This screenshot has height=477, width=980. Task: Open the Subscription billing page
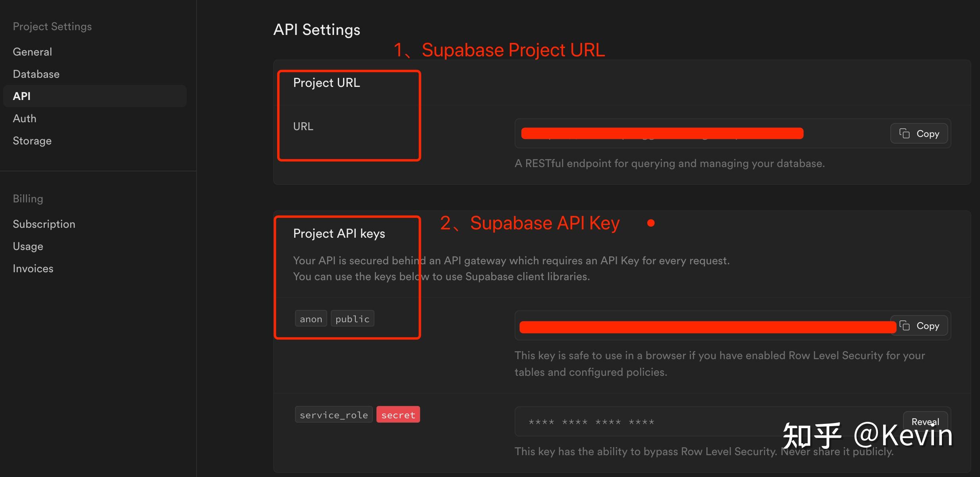pos(44,224)
